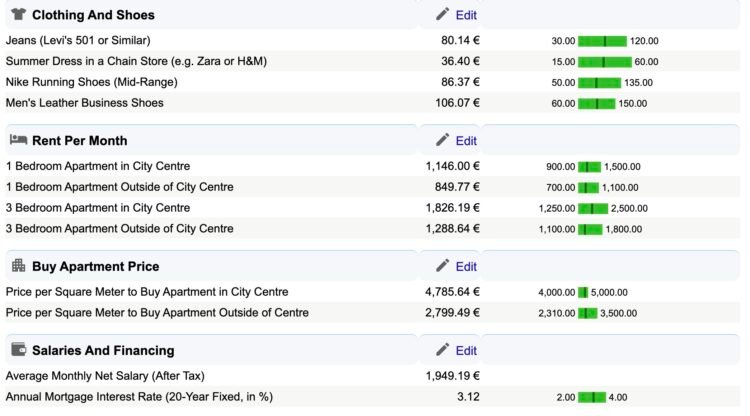The image size is (750, 416).
Task: Open the Edit link for Rent Per Month
Action: click(466, 141)
